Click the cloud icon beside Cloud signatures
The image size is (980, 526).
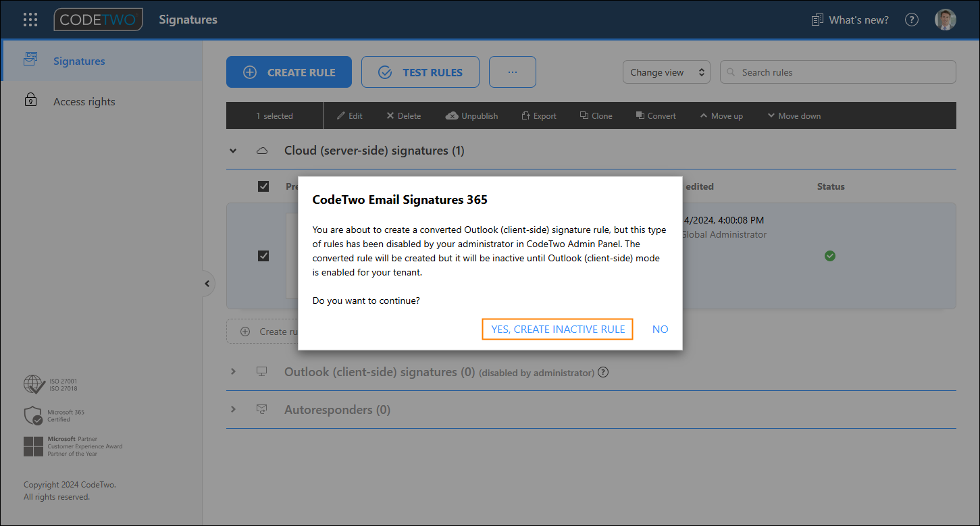[x=262, y=151]
